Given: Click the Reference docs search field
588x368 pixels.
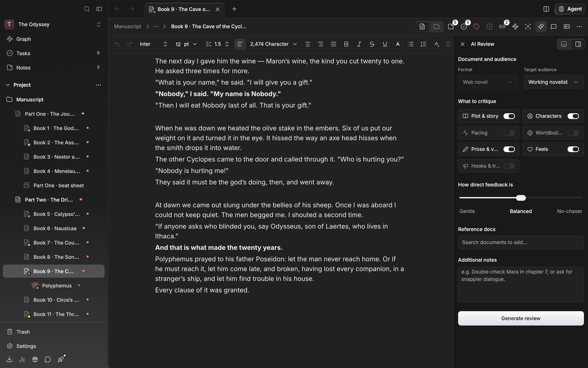Looking at the screenshot, I should pos(521,242).
